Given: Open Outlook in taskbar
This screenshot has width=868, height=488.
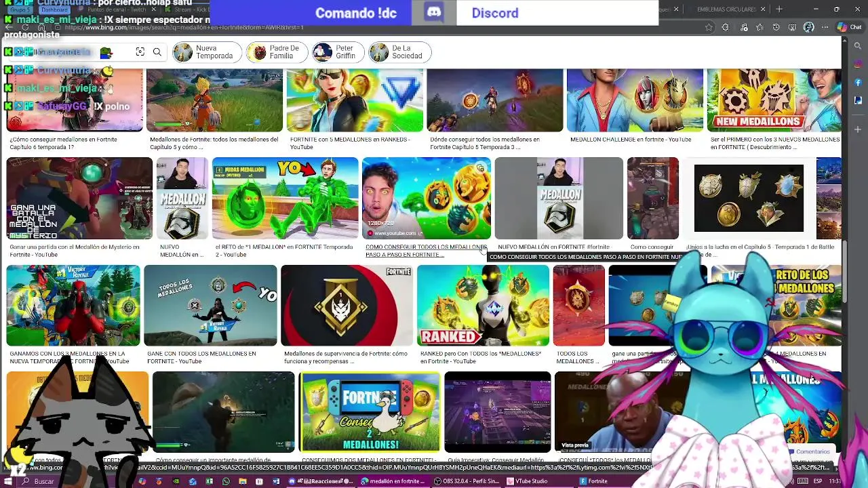Looking at the screenshot, I should click(193, 481).
